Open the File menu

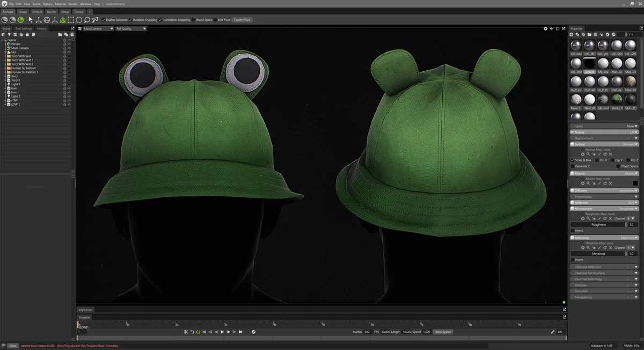pos(11,4)
